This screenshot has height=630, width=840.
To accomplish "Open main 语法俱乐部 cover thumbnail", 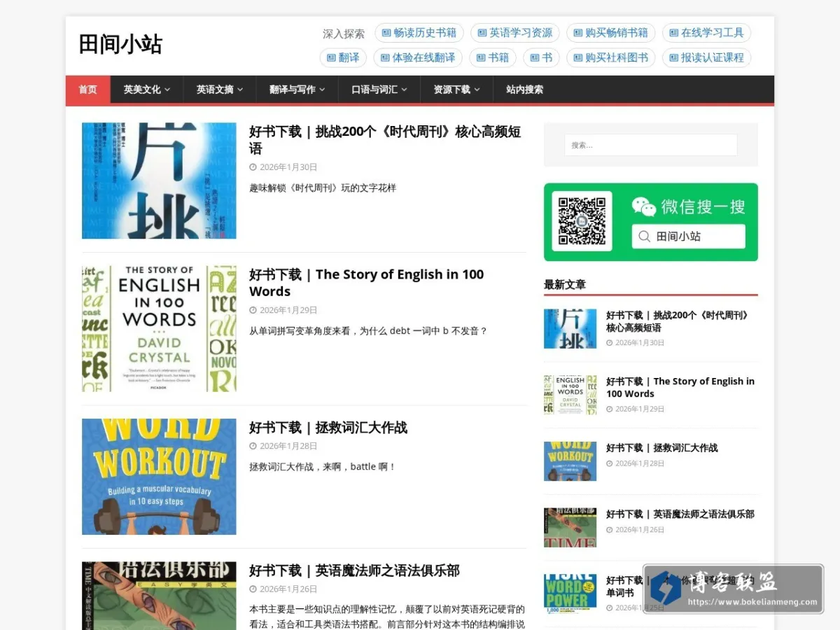I will (159, 596).
